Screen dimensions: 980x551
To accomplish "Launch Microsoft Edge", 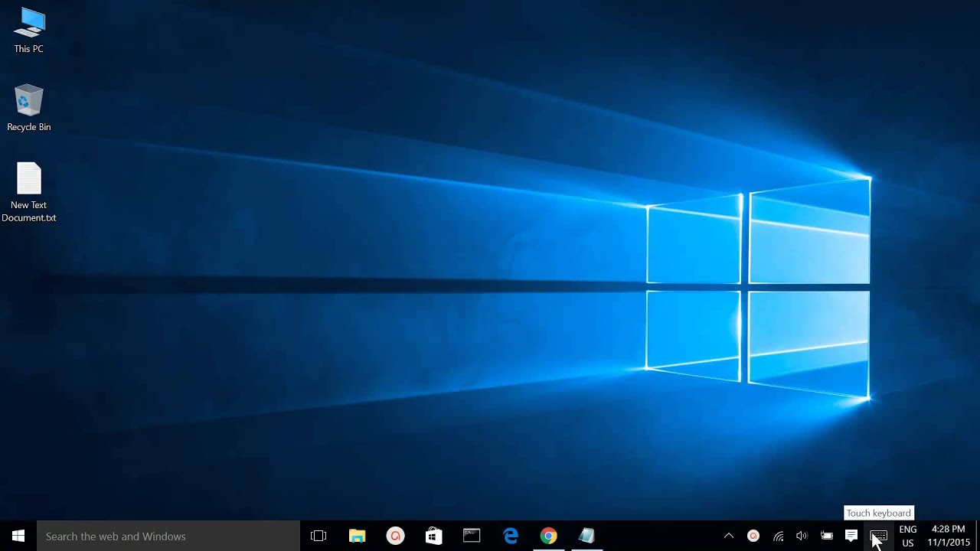I will click(x=511, y=536).
